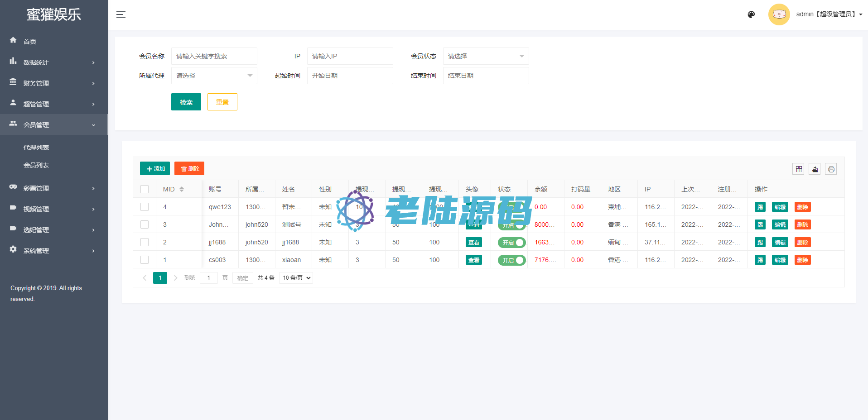Click 编辑 edit button for qwe123 row

(780, 207)
